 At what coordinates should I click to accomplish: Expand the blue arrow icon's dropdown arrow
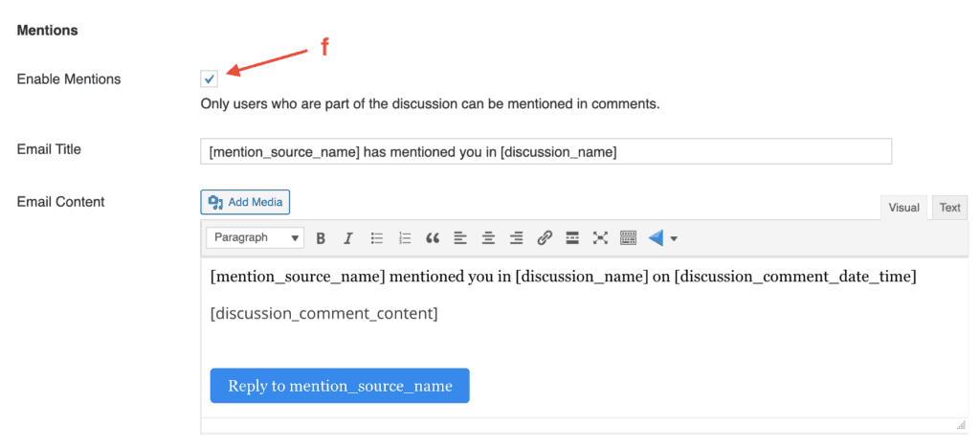click(x=675, y=238)
